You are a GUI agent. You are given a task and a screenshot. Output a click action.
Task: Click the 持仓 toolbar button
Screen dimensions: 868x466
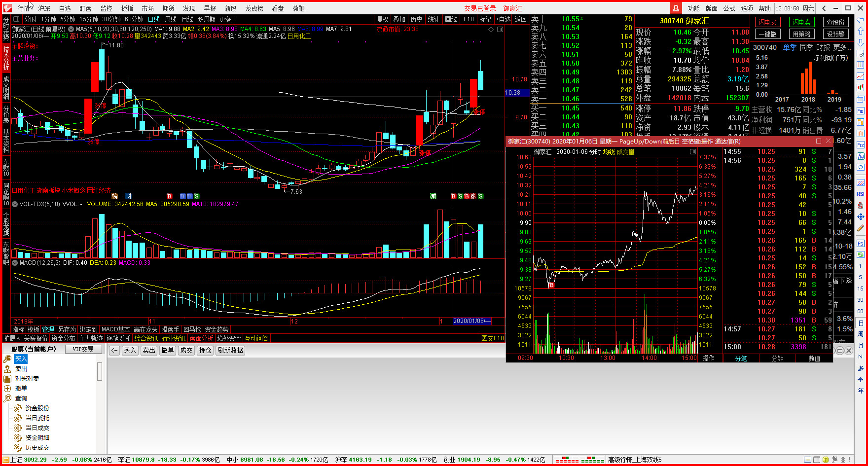(x=205, y=350)
